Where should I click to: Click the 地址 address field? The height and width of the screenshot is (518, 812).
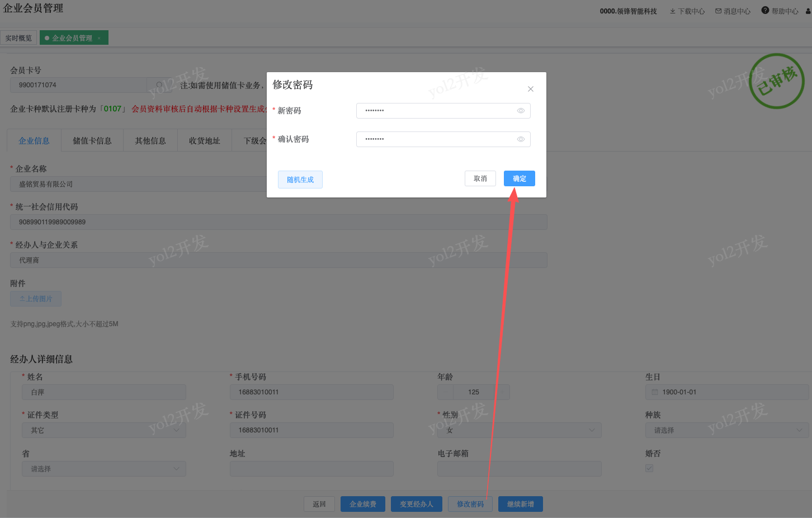click(311, 469)
